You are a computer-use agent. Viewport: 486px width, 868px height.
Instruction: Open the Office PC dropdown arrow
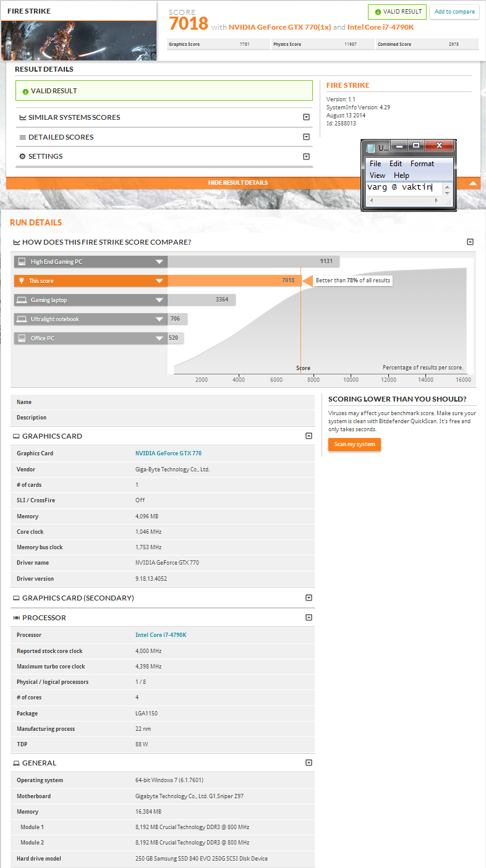[x=160, y=339]
